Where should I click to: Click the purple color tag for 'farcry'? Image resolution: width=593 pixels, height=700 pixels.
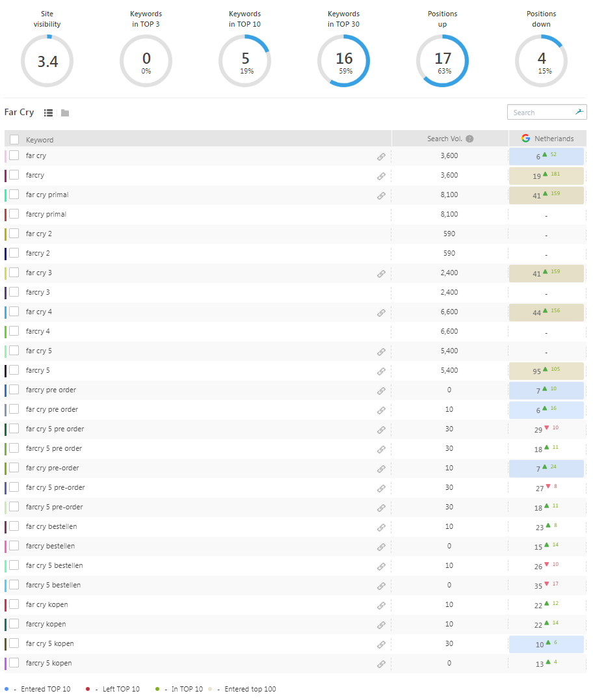[5, 176]
